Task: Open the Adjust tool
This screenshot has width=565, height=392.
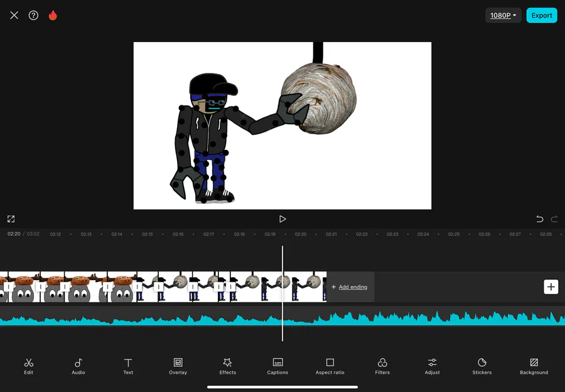Action: (432, 366)
